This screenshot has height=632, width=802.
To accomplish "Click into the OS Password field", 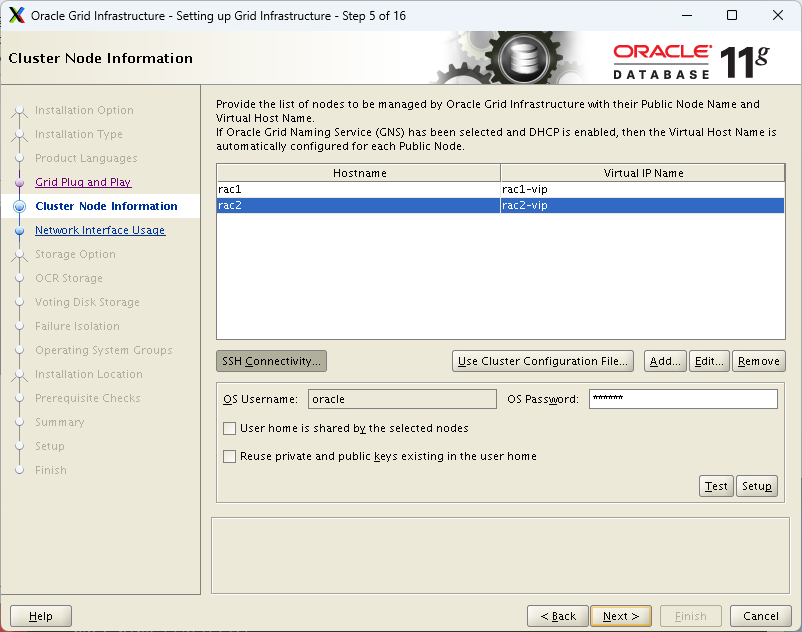I will click(x=683, y=399).
